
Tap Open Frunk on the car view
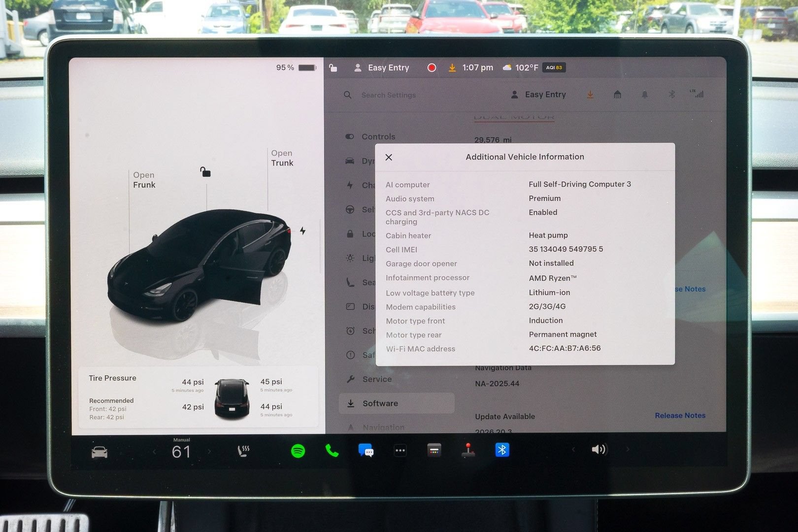[x=144, y=180]
